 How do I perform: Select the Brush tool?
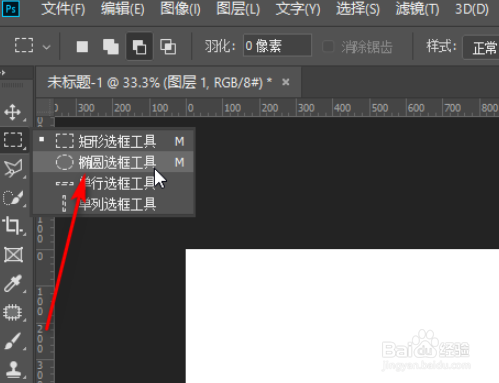point(13,341)
